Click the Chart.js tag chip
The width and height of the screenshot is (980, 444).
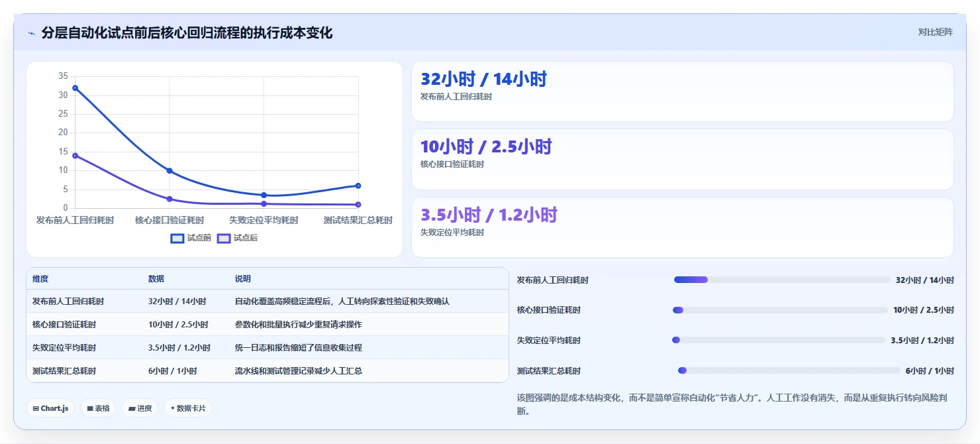tap(51, 408)
